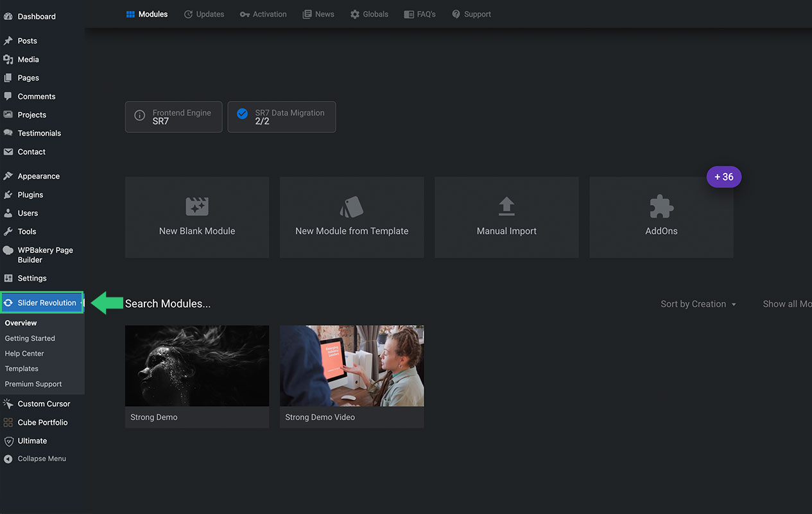
Task: Click the Cube Portfolio grid icon
Action: click(8, 423)
